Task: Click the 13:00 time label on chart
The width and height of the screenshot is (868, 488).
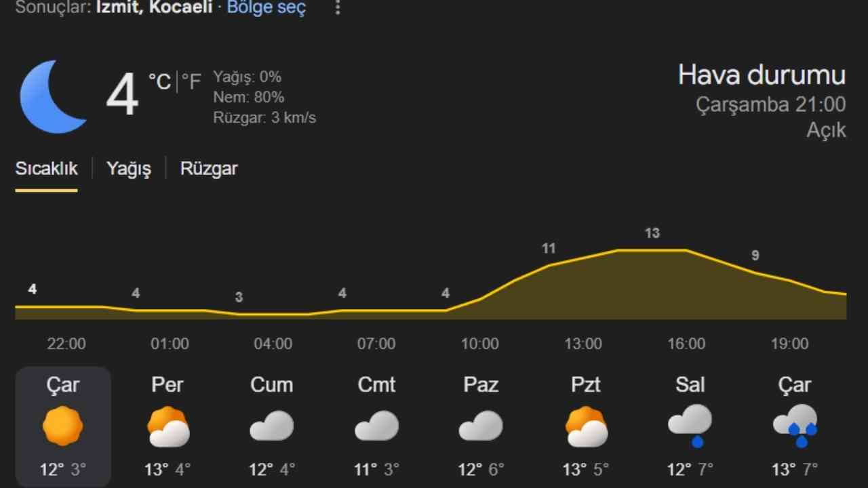Action: coord(583,344)
